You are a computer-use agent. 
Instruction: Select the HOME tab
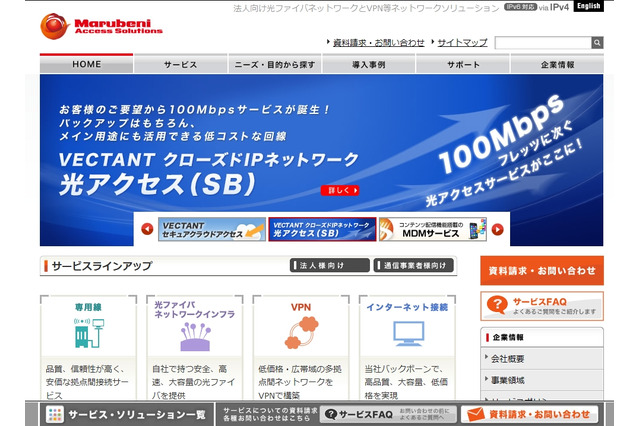[87, 64]
